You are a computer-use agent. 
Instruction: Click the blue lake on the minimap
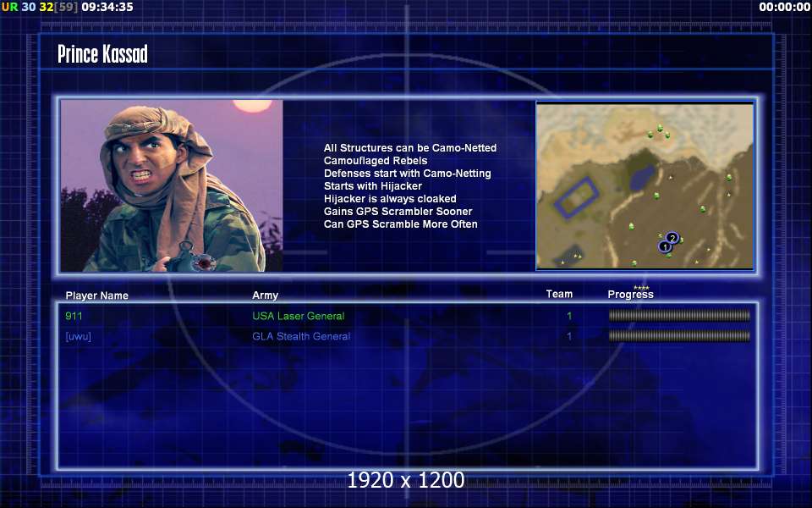click(x=642, y=177)
